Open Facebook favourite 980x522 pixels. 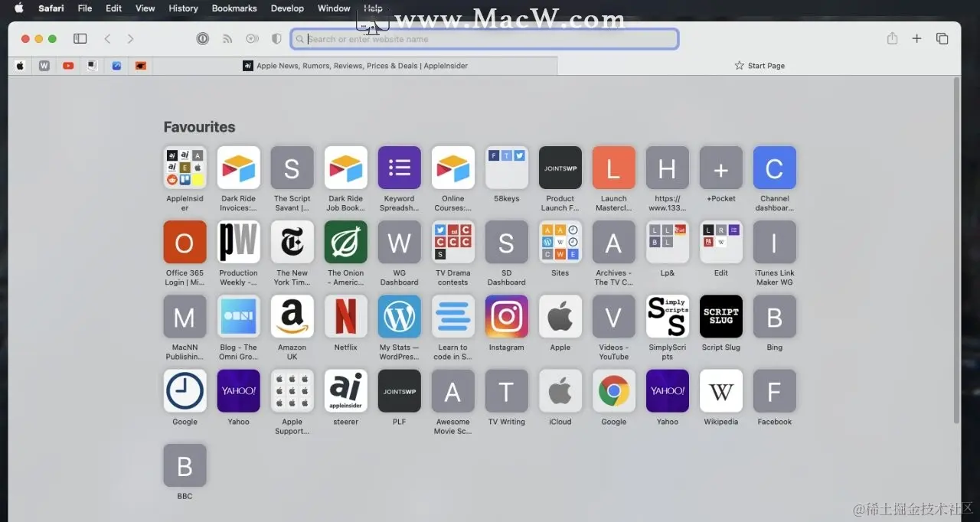coord(774,390)
